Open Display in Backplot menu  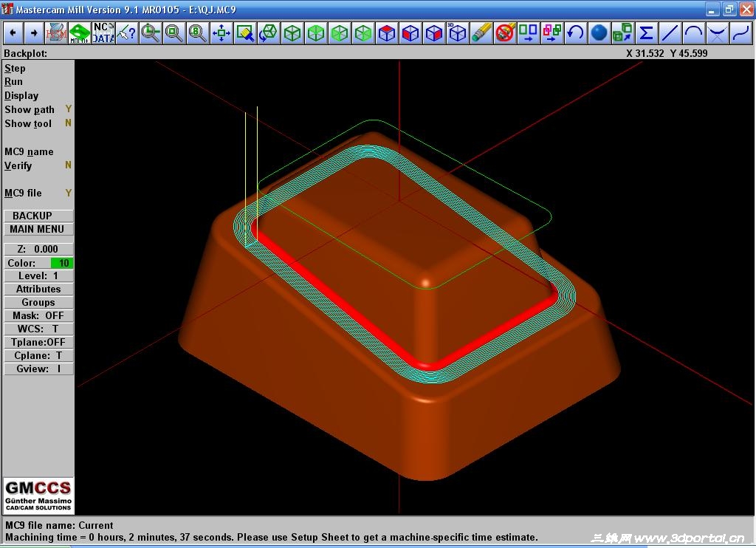pyautogui.click(x=21, y=95)
